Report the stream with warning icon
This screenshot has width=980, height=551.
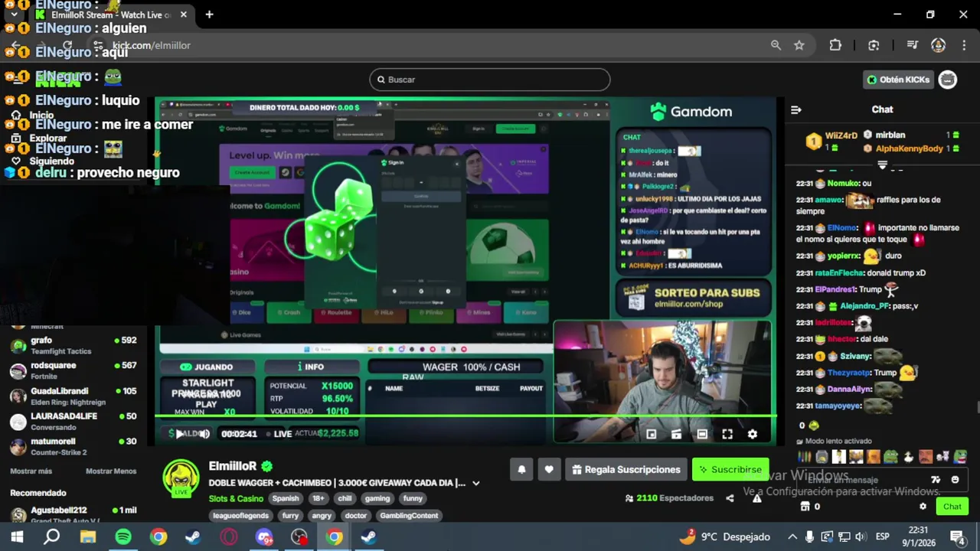tap(756, 498)
